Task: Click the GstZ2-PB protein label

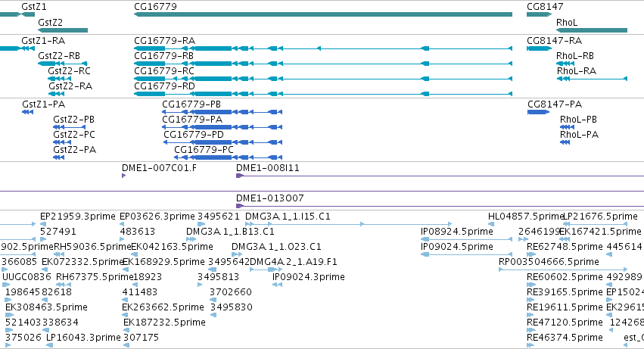Action: (73, 119)
